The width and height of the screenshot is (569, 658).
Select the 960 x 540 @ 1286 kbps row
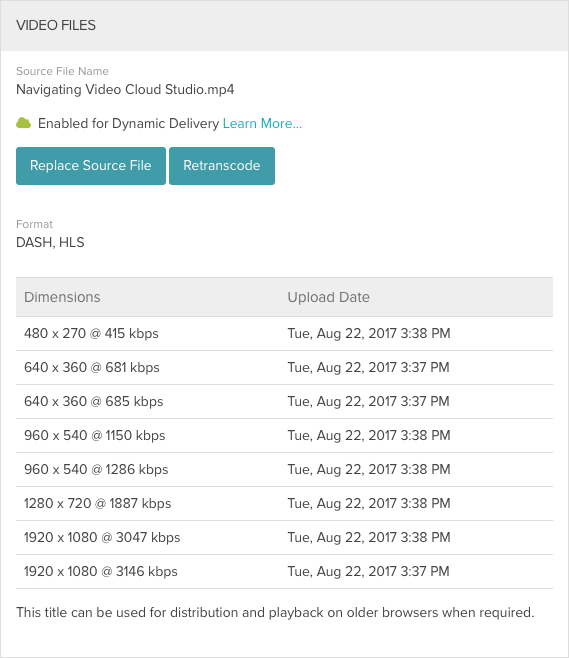(284, 470)
